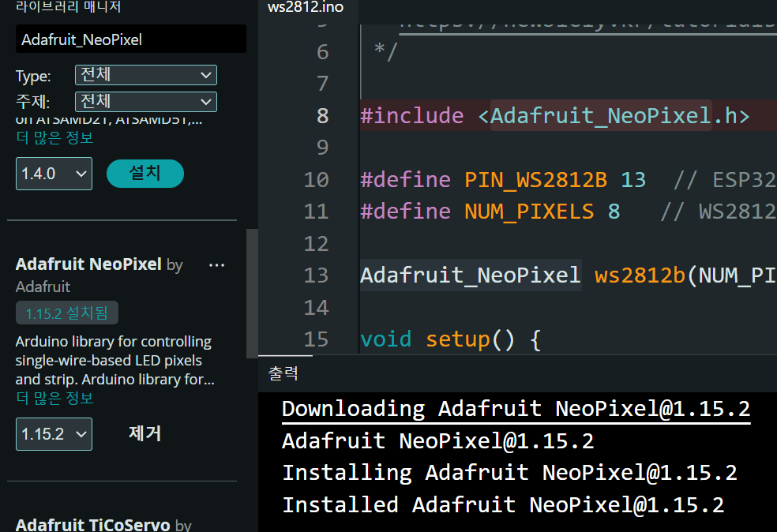The width and height of the screenshot is (777, 532).
Task: Click the ws2812b object declaration line
Action: [x=568, y=275]
